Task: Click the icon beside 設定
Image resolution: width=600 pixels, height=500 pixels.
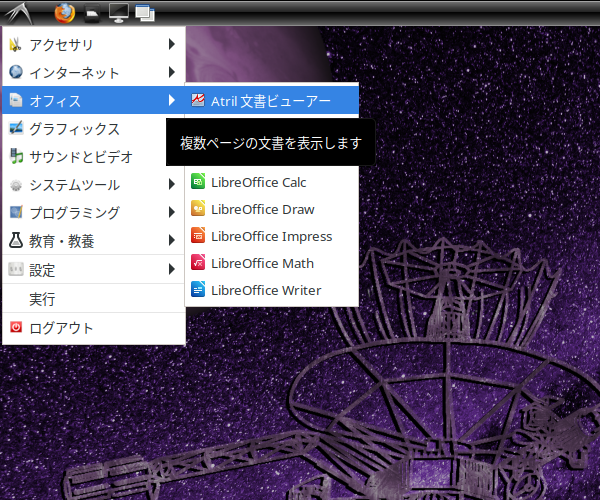Action: (x=16, y=269)
